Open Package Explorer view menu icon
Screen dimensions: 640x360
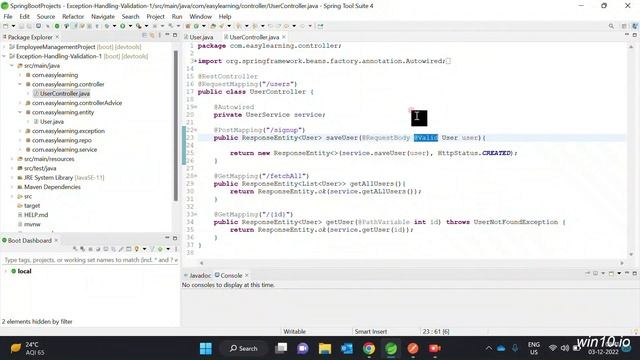click(x=160, y=36)
